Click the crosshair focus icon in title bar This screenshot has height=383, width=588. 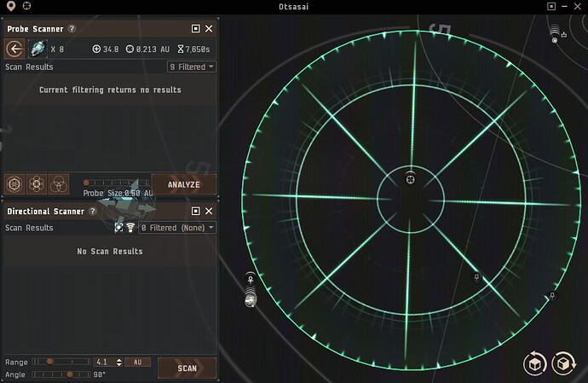[26, 6]
